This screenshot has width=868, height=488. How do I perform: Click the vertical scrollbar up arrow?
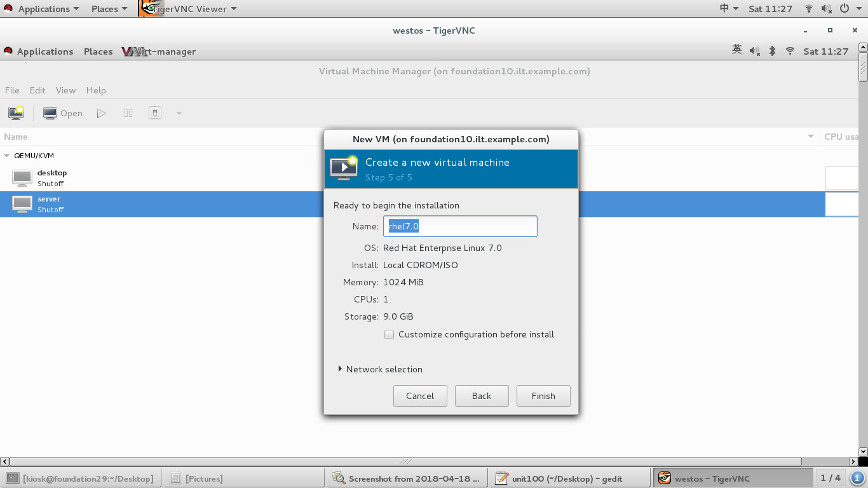(x=863, y=47)
